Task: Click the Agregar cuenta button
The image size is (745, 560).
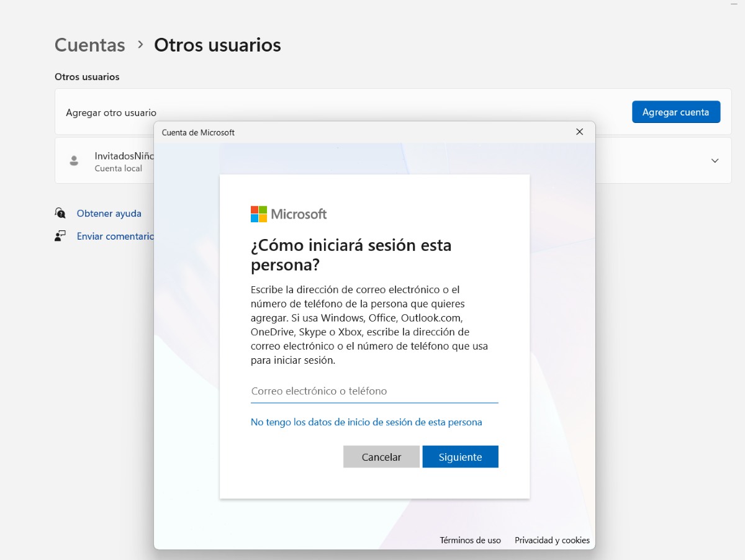Action: [676, 112]
